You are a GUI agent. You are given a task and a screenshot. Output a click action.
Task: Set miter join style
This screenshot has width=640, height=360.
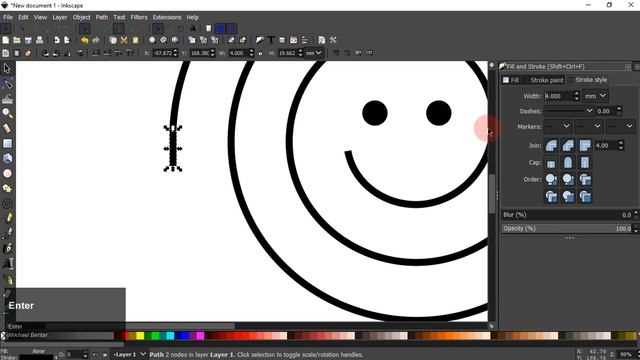585,145
